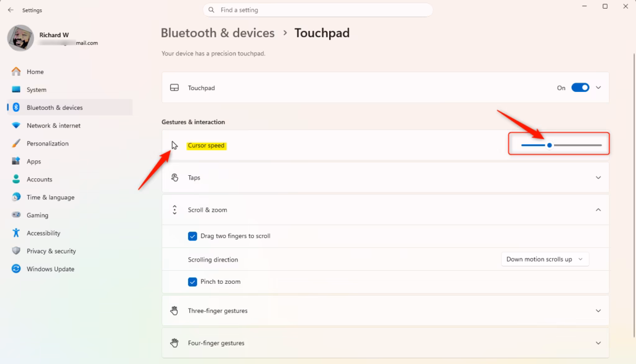Click the Windows Update sidebar icon
Screen dimensions: 636x364
(x=16, y=269)
